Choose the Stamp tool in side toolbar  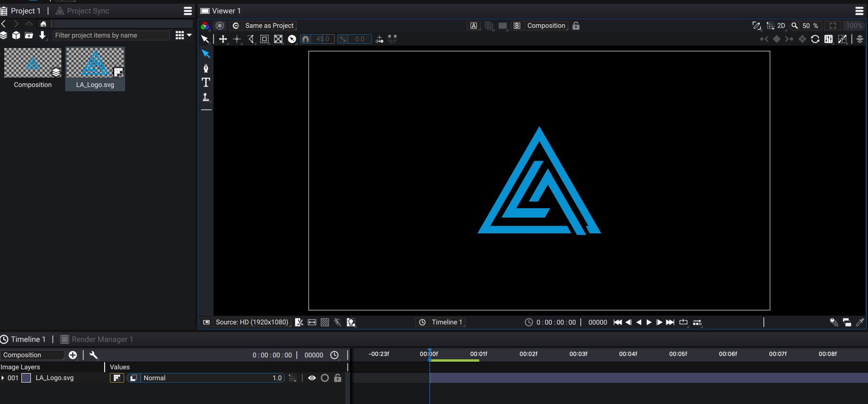pyautogui.click(x=206, y=97)
